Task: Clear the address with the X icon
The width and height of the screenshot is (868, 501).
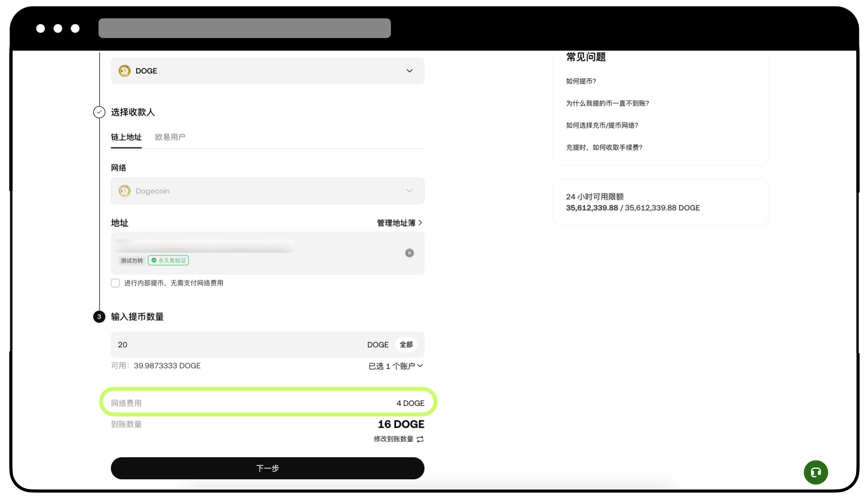Action: coord(409,253)
